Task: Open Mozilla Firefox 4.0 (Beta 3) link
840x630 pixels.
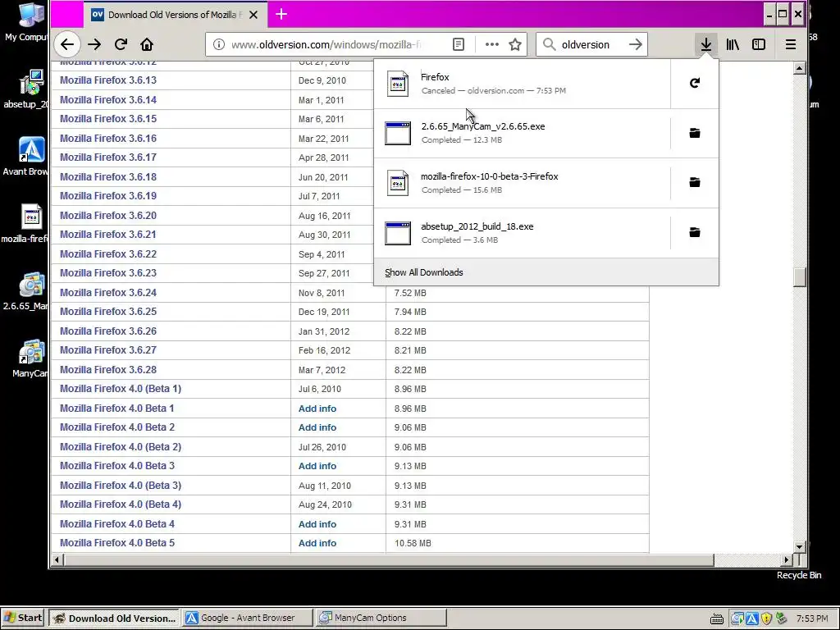Action: [121, 486]
